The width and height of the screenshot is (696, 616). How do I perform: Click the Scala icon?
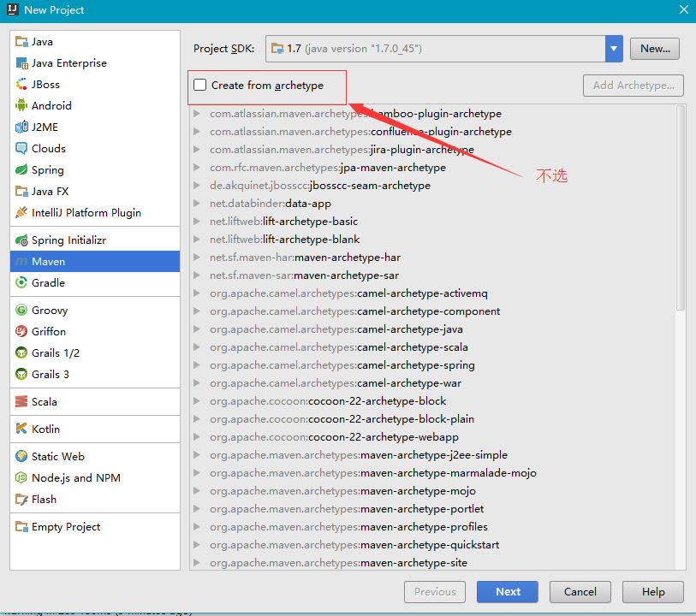(x=21, y=401)
